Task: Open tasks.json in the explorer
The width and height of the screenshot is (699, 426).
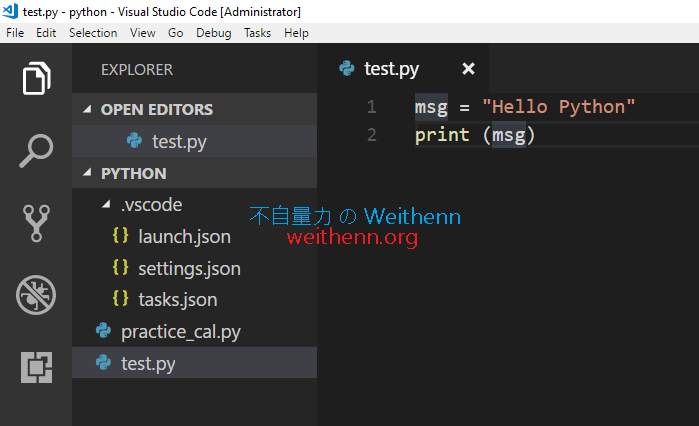Action: point(177,299)
